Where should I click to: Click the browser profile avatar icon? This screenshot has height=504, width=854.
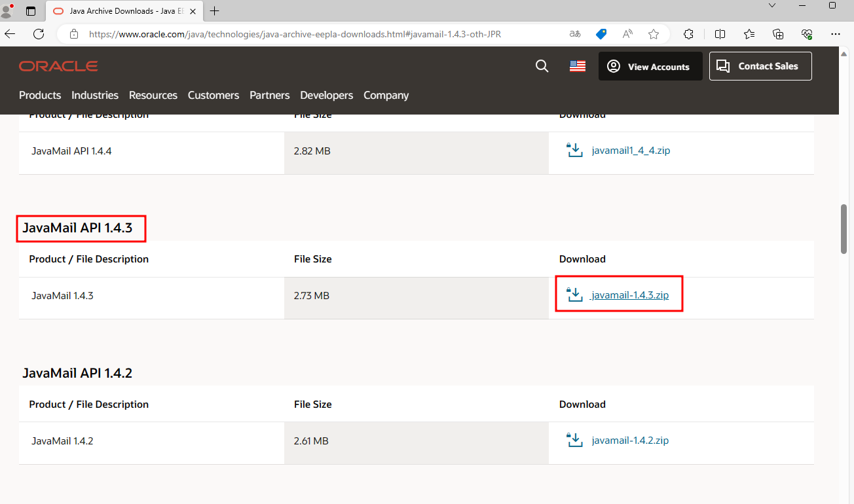click(8, 10)
